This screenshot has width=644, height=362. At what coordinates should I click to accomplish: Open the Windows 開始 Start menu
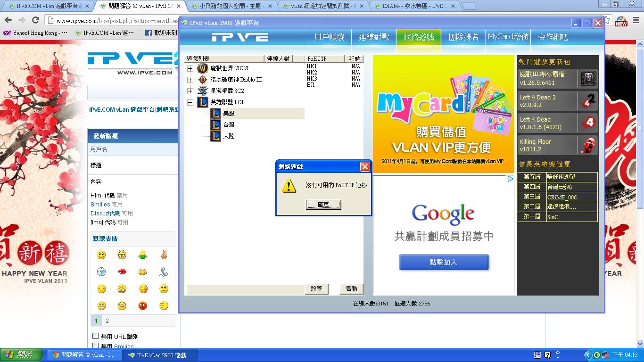pos(19,355)
